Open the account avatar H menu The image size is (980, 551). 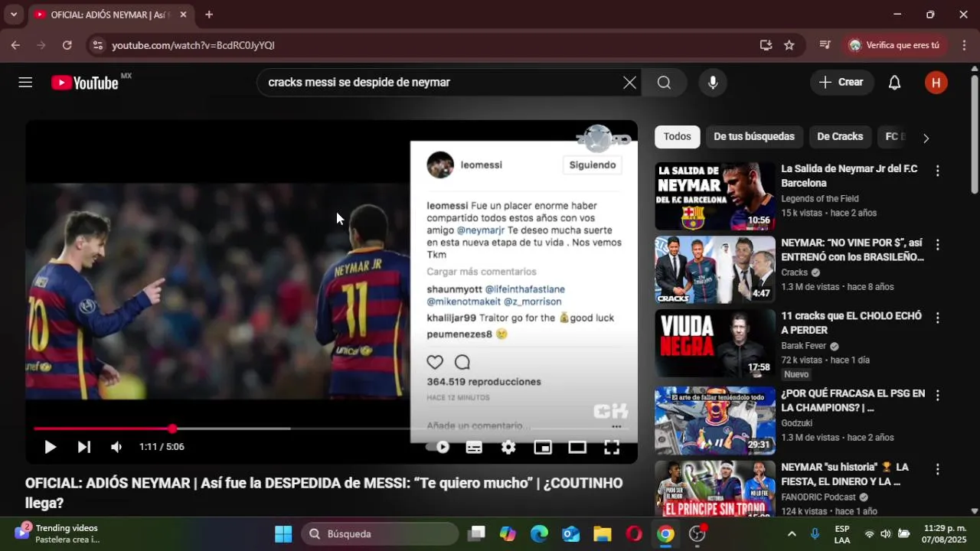click(936, 83)
